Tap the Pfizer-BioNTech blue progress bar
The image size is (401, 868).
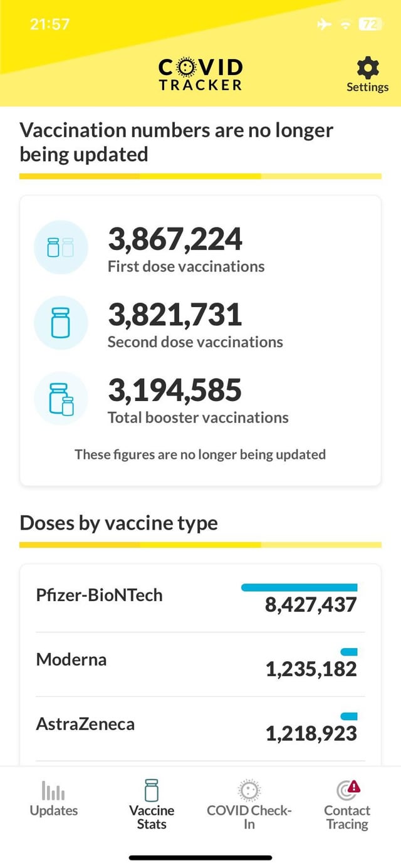coord(299,587)
